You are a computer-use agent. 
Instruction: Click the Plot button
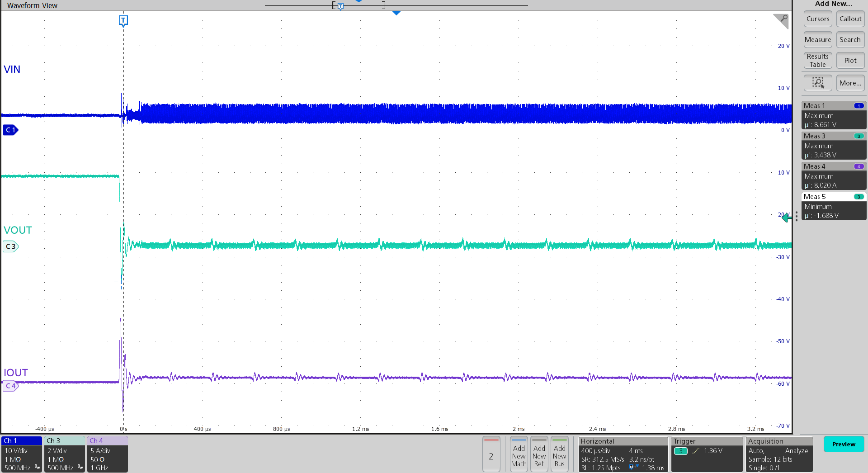850,61
